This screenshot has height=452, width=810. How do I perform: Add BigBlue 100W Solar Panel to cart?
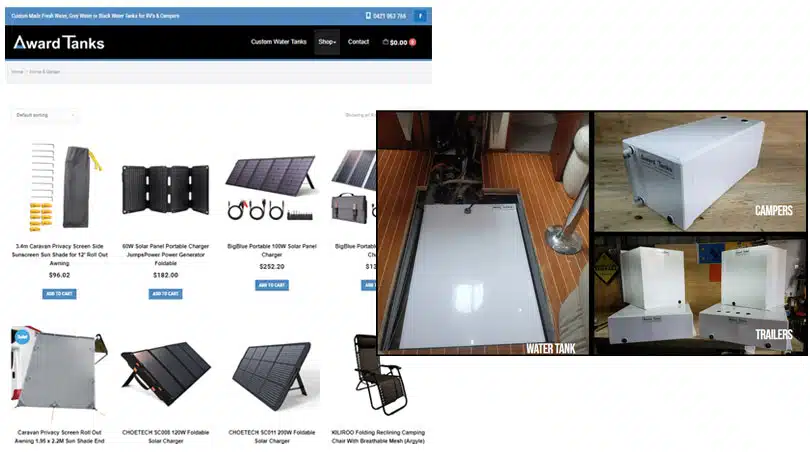click(x=271, y=285)
